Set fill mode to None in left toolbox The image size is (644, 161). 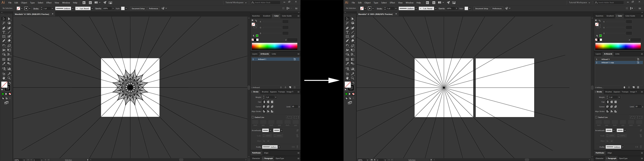(10, 94)
